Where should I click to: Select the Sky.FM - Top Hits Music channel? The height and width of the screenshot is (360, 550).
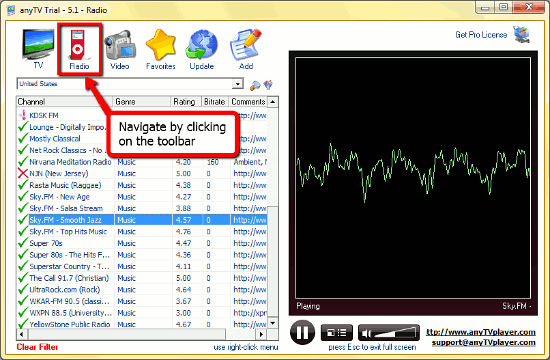click(142, 232)
